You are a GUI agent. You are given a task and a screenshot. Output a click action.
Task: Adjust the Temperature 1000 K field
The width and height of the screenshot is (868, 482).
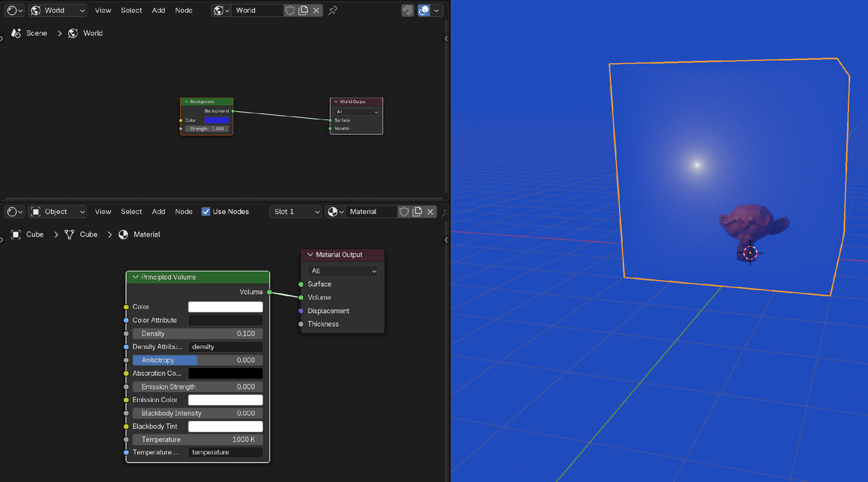[x=197, y=439]
